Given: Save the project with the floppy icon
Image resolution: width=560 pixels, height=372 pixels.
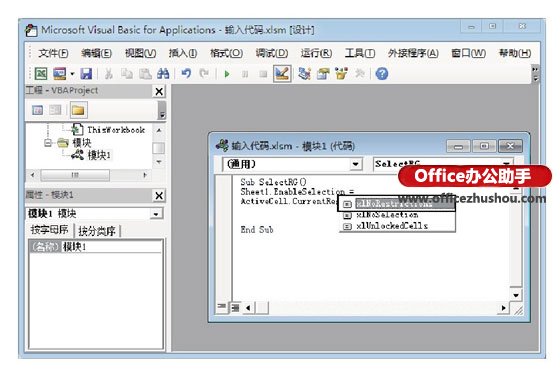Looking at the screenshot, I should pos(86,74).
